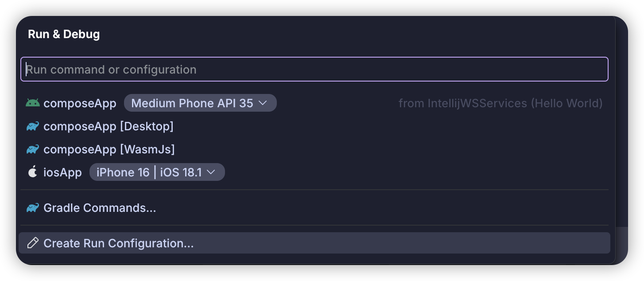Image resolution: width=644 pixels, height=281 pixels.
Task: Select the composeApp Android run configuration label
Action: point(80,103)
